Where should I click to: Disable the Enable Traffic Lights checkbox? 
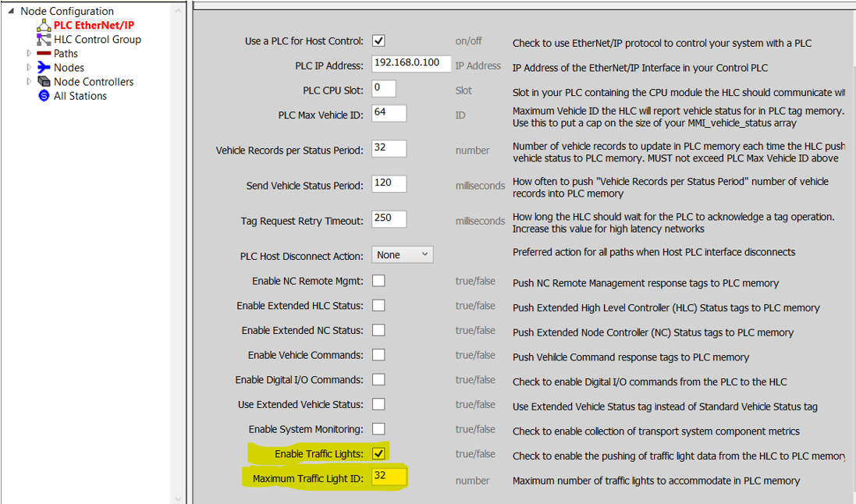point(378,453)
